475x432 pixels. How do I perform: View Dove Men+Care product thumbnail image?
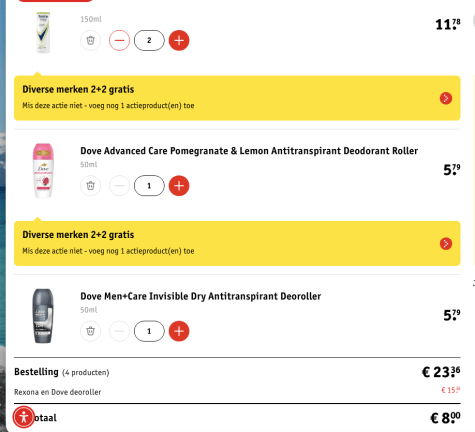click(x=43, y=316)
